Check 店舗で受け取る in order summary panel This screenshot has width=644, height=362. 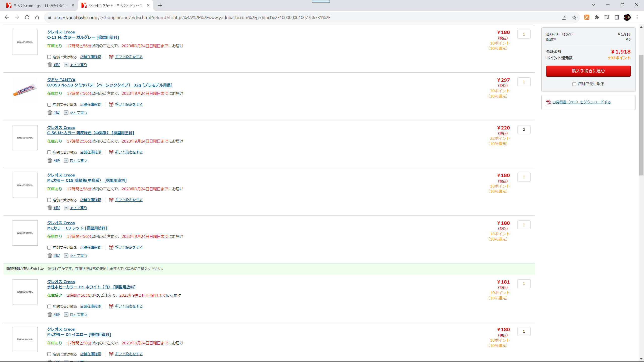coord(574,84)
